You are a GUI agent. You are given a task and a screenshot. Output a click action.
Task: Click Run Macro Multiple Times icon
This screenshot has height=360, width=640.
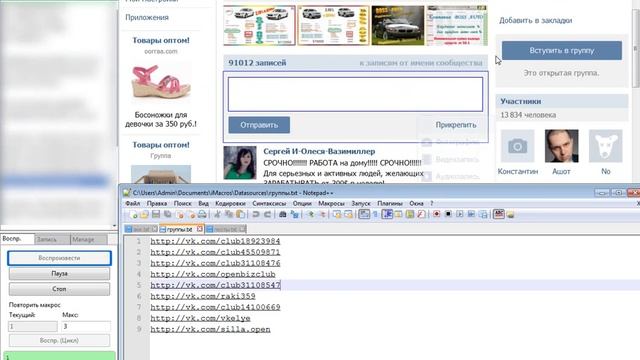click(471, 214)
